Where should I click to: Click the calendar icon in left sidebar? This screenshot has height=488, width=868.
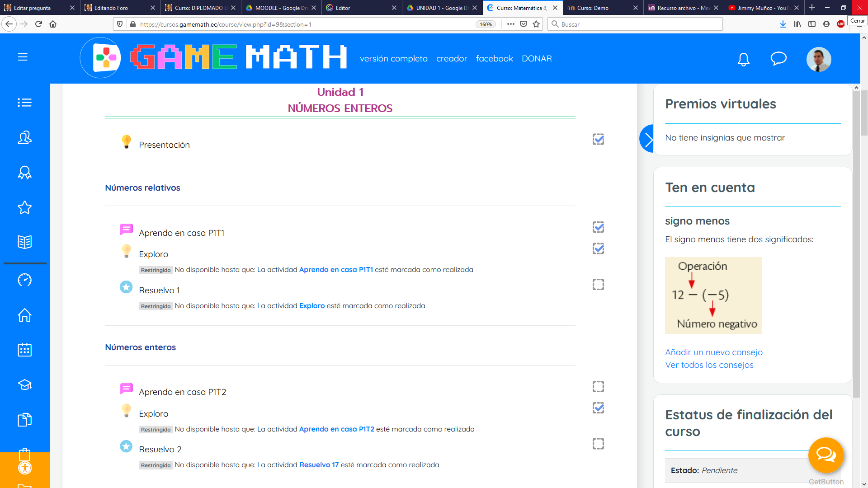[x=24, y=350]
